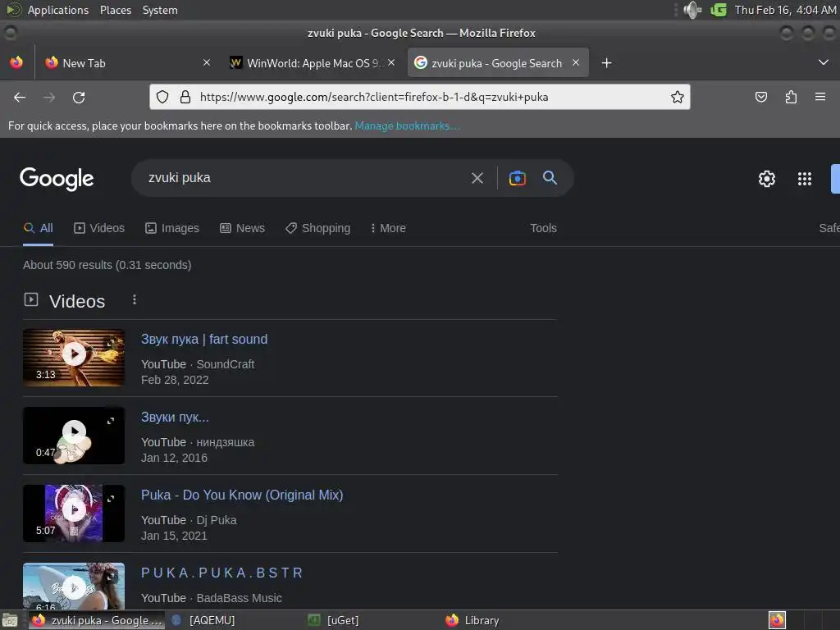Viewport: 840px width, 630px height.
Task: Bookmark this page with the star
Action: coord(677,97)
